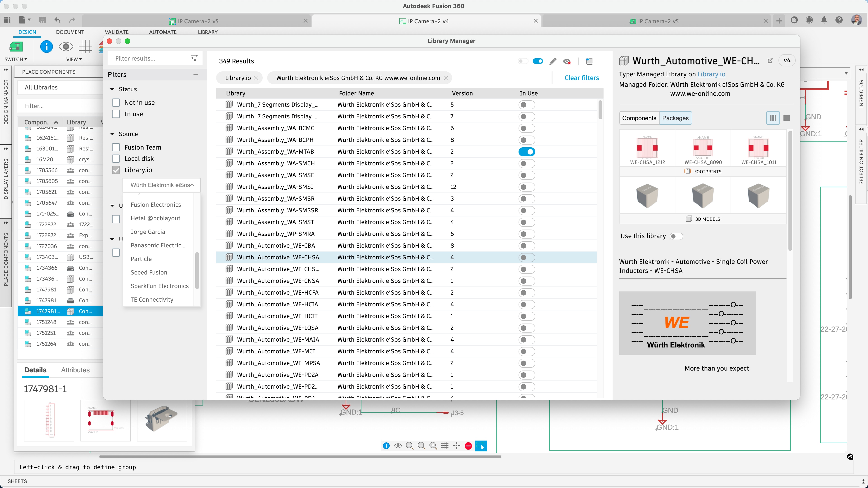The width and height of the screenshot is (868, 488).
Task: Click the blue info icon in bottom toolbar
Action: 386,446
